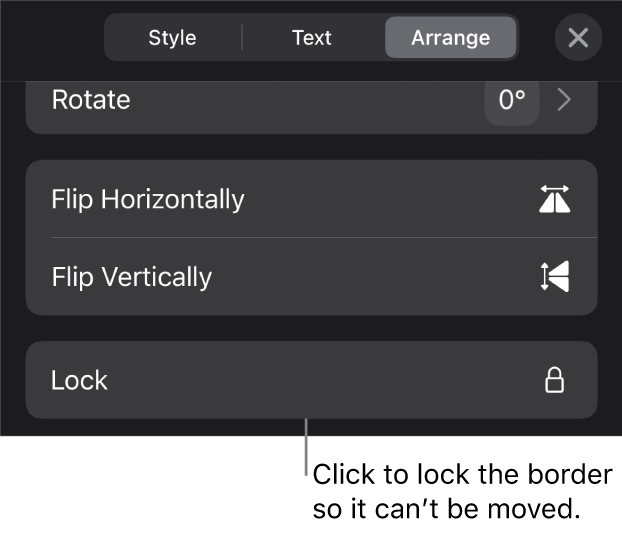This screenshot has height=536, width=622.
Task: Click the 0° rotation angle field
Action: tap(511, 100)
